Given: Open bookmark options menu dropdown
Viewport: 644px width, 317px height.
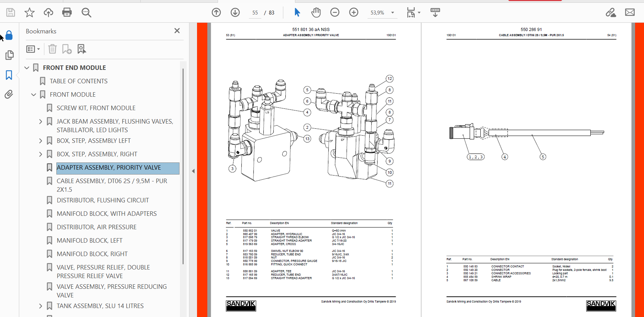Looking at the screenshot, I should click(x=33, y=49).
